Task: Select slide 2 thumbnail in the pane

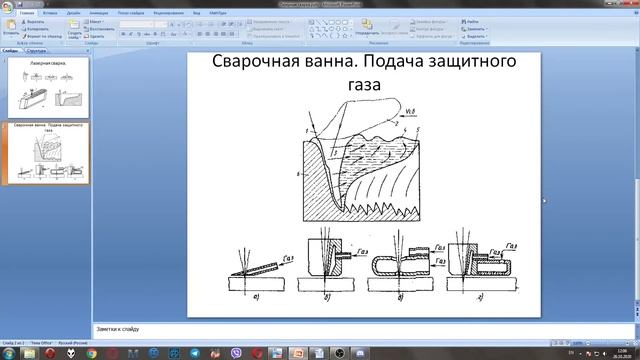Action: click(x=48, y=153)
